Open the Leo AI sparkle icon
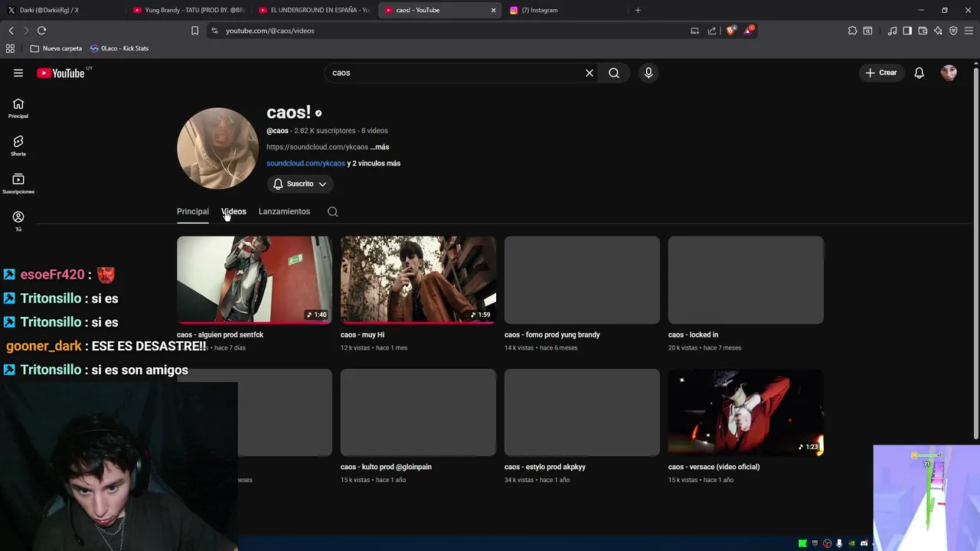980x551 pixels. point(938,31)
